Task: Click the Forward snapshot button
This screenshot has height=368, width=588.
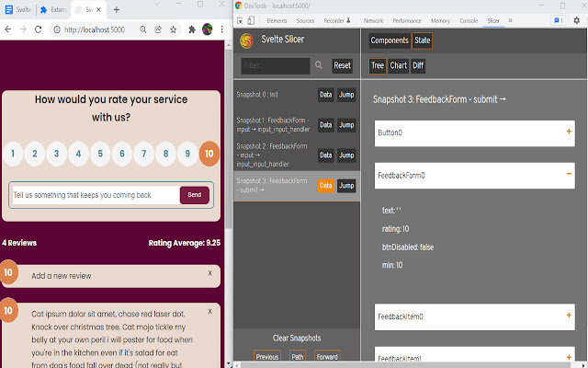Action: 327,356
